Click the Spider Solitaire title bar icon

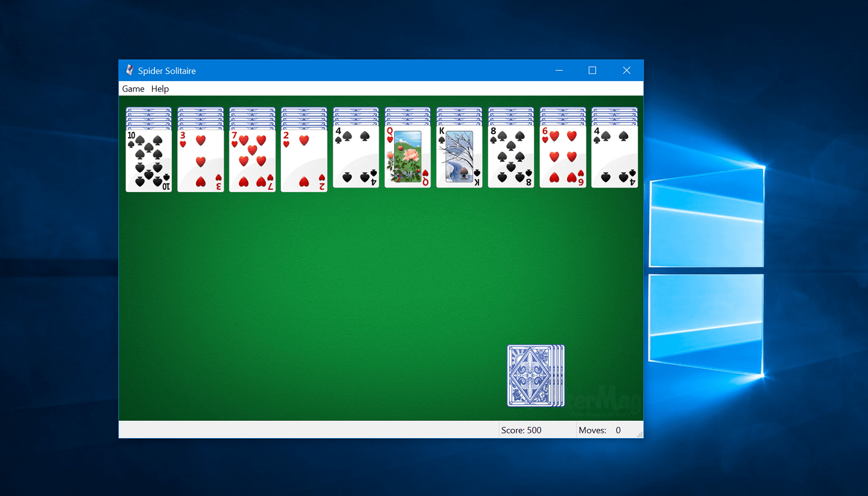click(130, 70)
